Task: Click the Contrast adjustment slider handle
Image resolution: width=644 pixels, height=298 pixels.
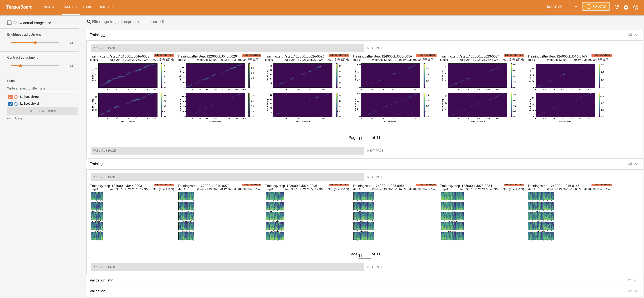Action: coord(20,66)
